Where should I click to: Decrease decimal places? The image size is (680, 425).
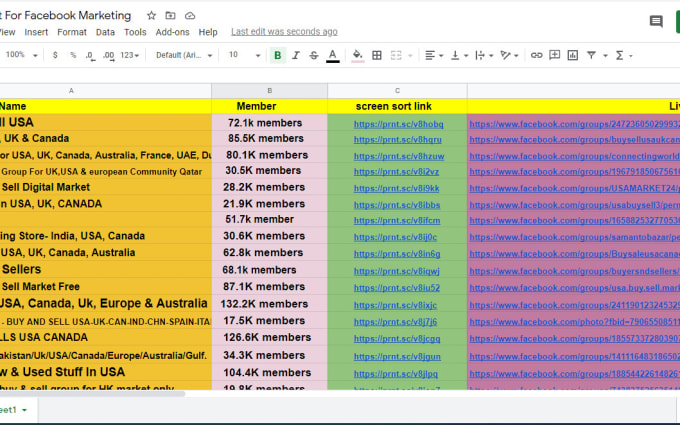[90, 56]
